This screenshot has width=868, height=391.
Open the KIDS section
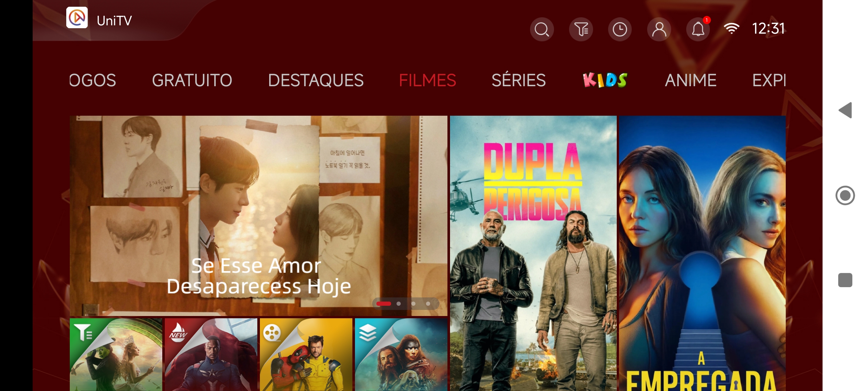pos(605,80)
